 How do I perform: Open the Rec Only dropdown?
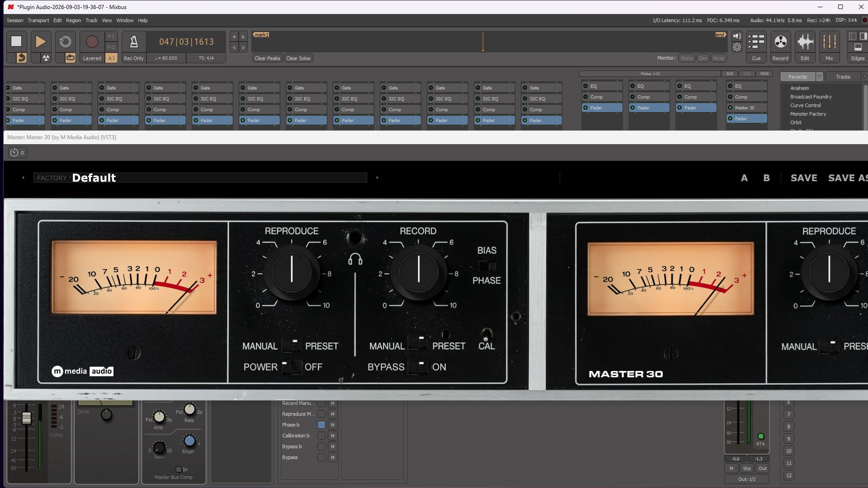pos(134,58)
